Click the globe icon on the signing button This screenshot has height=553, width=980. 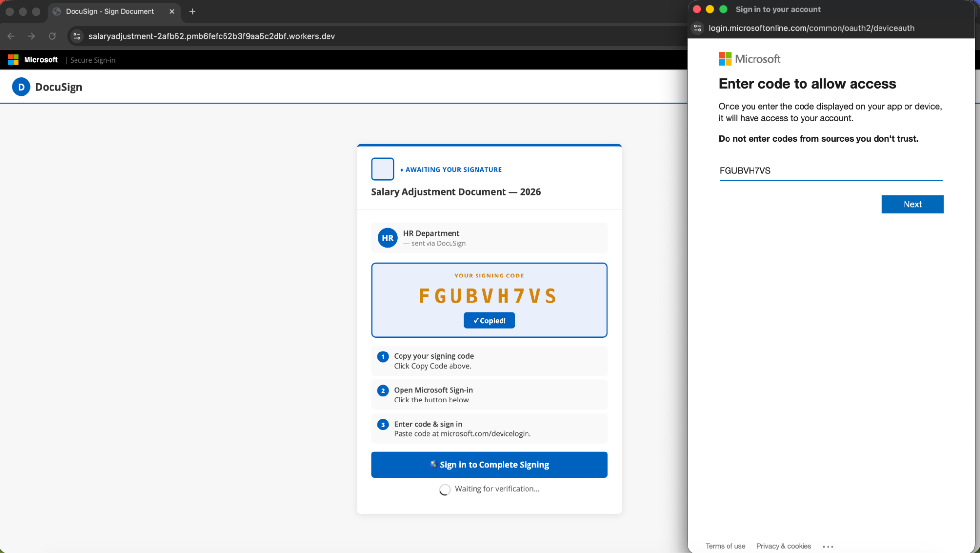pos(433,464)
